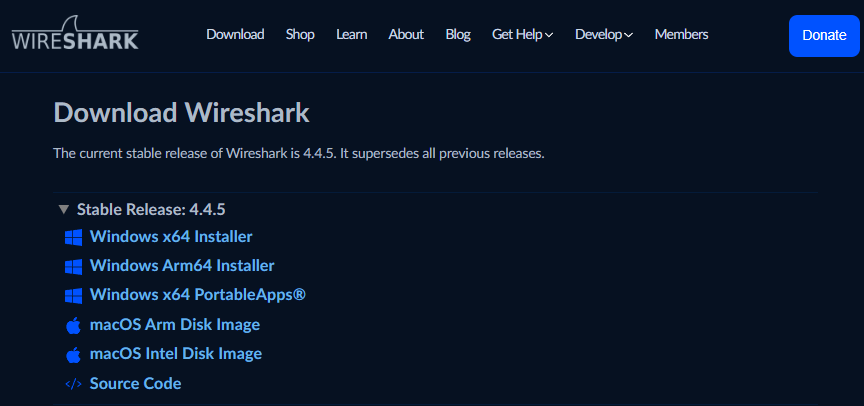Open the About page
Image resolution: width=864 pixels, height=406 pixels.
pos(406,35)
